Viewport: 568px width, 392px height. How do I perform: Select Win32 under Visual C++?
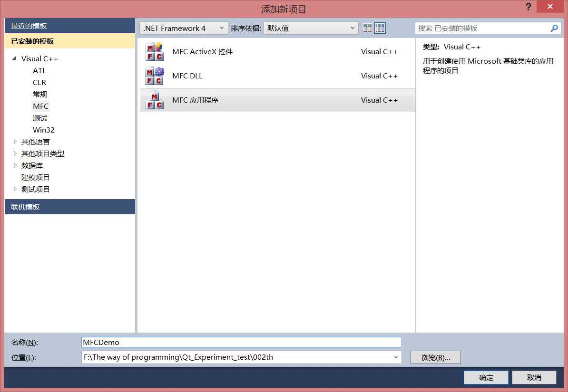coord(43,130)
